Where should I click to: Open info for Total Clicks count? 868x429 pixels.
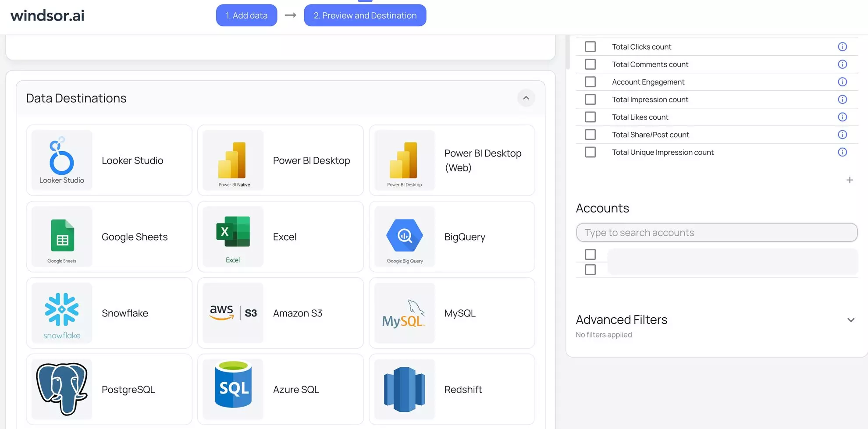click(x=842, y=47)
